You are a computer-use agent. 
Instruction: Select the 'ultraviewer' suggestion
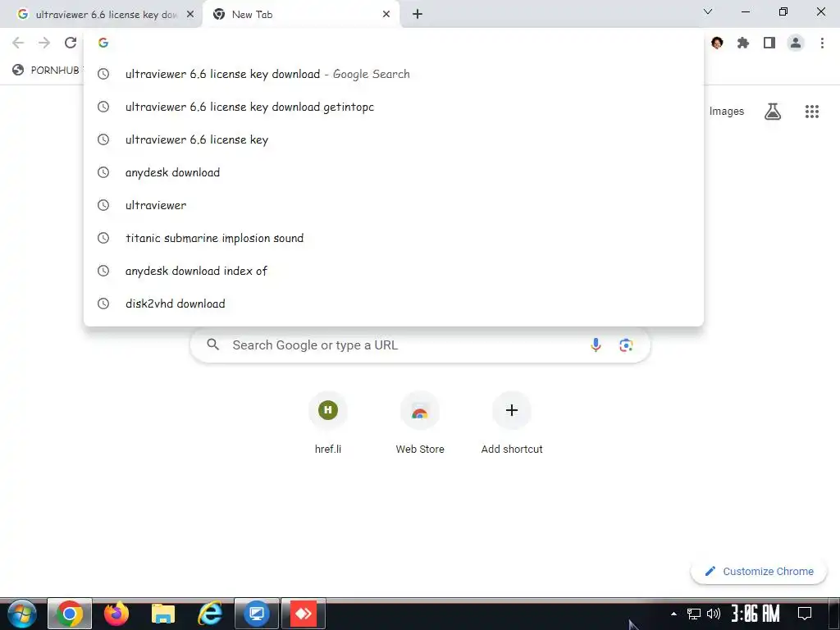click(394, 204)
